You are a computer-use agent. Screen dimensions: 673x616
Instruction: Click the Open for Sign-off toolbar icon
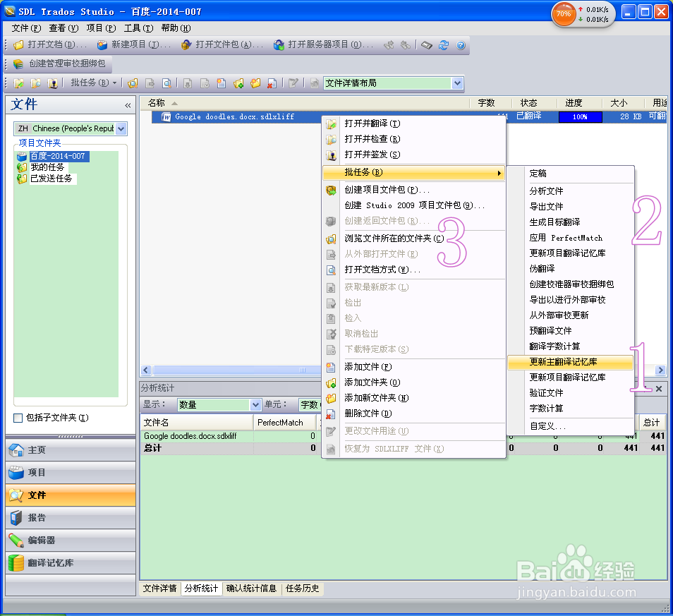tap(52, 83)
